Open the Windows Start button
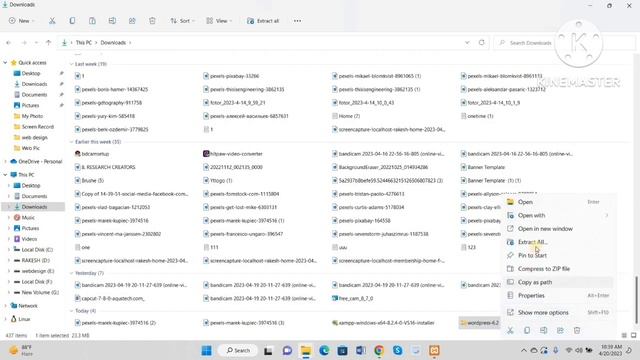This screenshot has height=360, width=640. (x=207, y=351)
